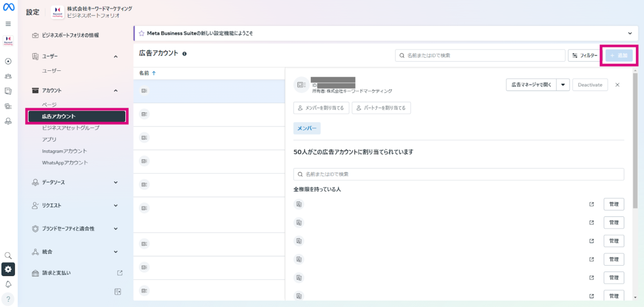Click the 全権限を持っている人 heading
Screen dimensions: 644x307
coord(317,189)
